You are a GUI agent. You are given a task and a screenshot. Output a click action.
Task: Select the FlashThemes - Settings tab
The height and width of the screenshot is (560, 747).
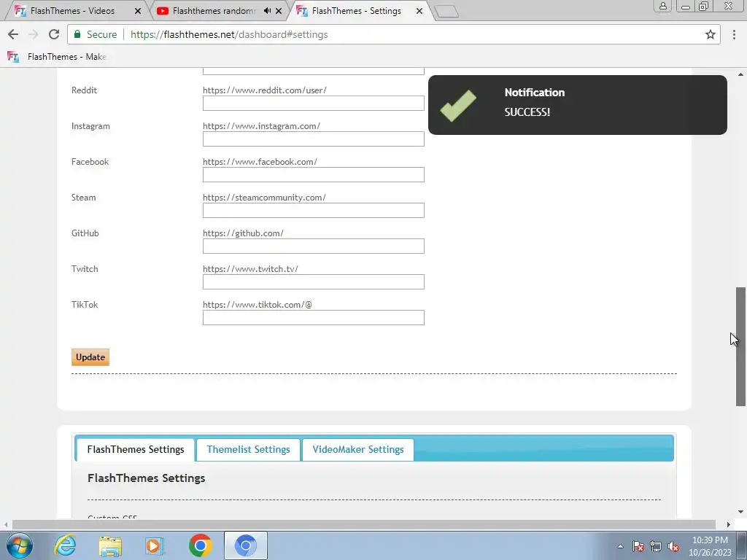click(x=356, y=10)
